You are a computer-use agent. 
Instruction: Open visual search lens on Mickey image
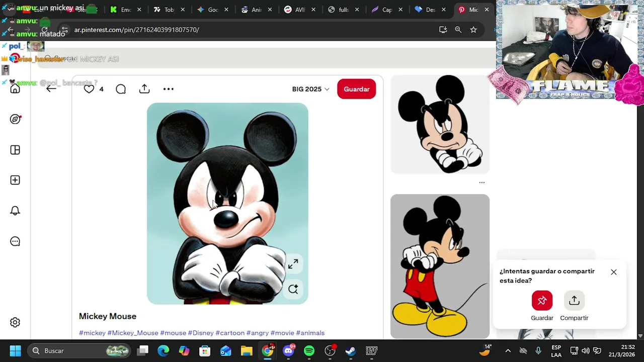pyautogui.click(x=293, y=289)
